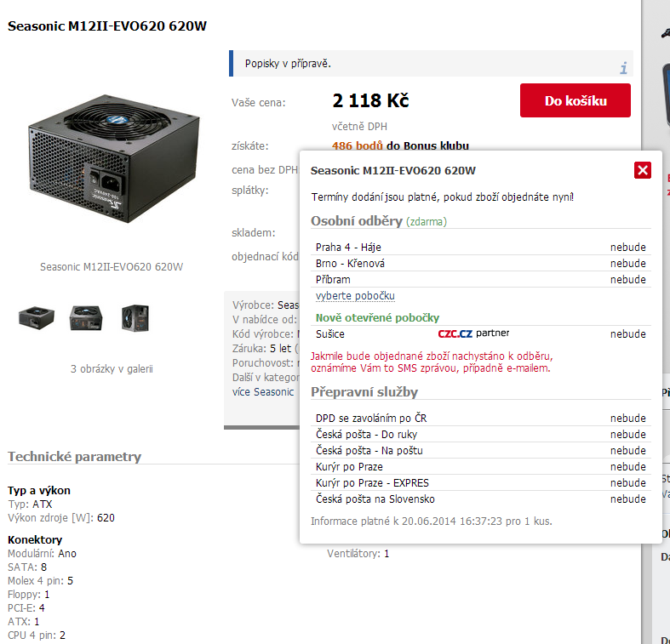Click the 'více Seasonic' link
Screen dimensions: 670x644
pos(263,392)
